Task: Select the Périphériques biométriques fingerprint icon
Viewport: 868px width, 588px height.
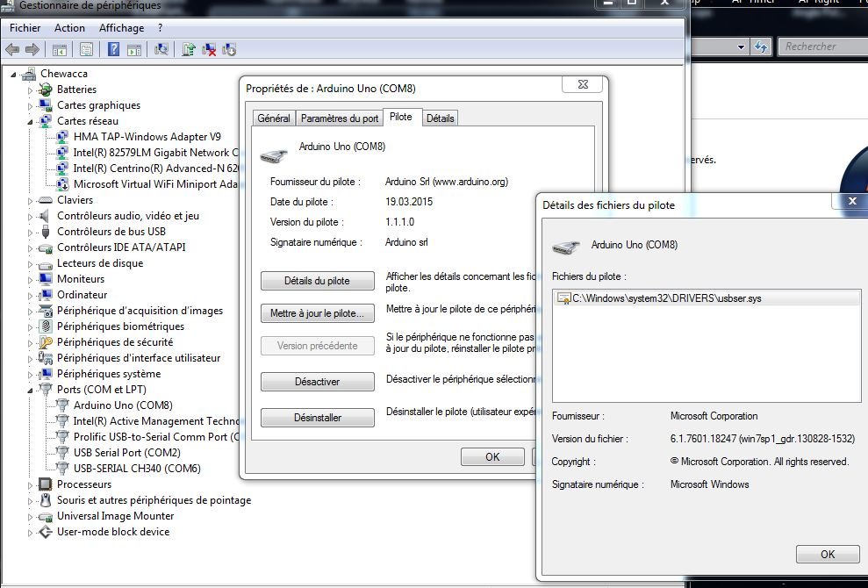Action: click(46, 326)
